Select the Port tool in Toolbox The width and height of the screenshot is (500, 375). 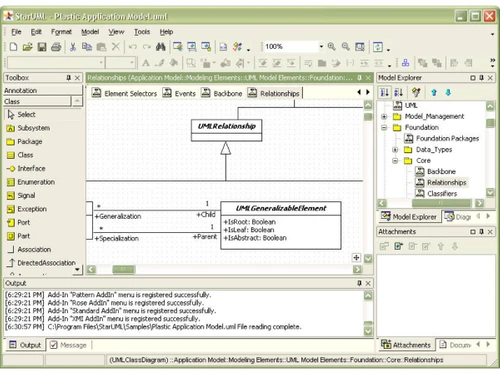pyautogui.click(x=19, y=223)
